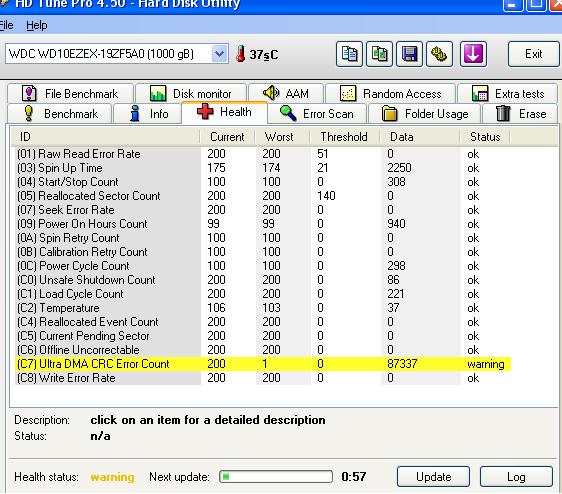Click the Data column header
Image resolution: width=562 pixels, height=494 pixels.
(419, 137)
